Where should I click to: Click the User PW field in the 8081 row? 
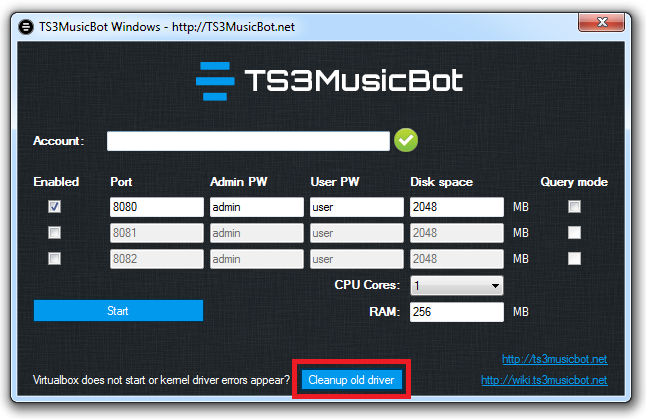point(357,233)
